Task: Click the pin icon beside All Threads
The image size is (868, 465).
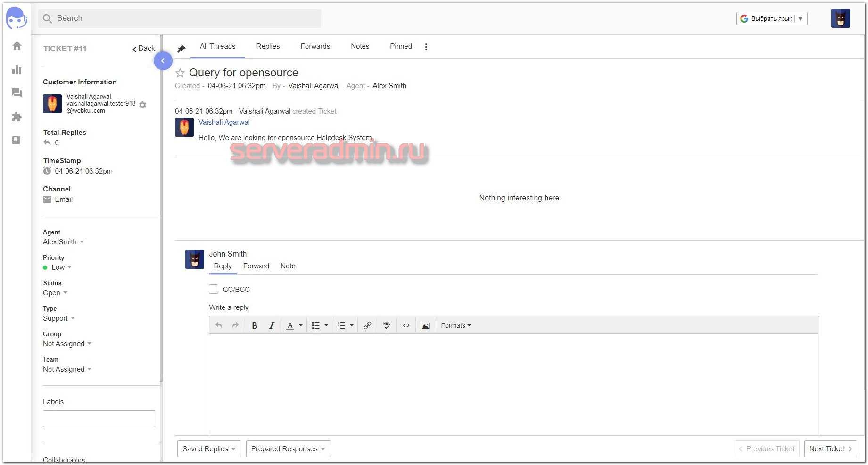Action: pos(182,49)
